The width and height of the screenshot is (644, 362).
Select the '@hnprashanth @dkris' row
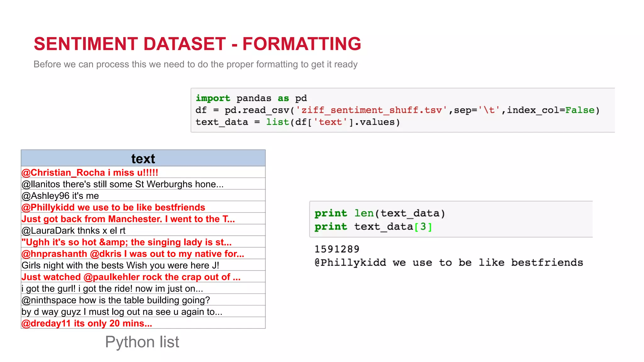(x=143, y=254)
